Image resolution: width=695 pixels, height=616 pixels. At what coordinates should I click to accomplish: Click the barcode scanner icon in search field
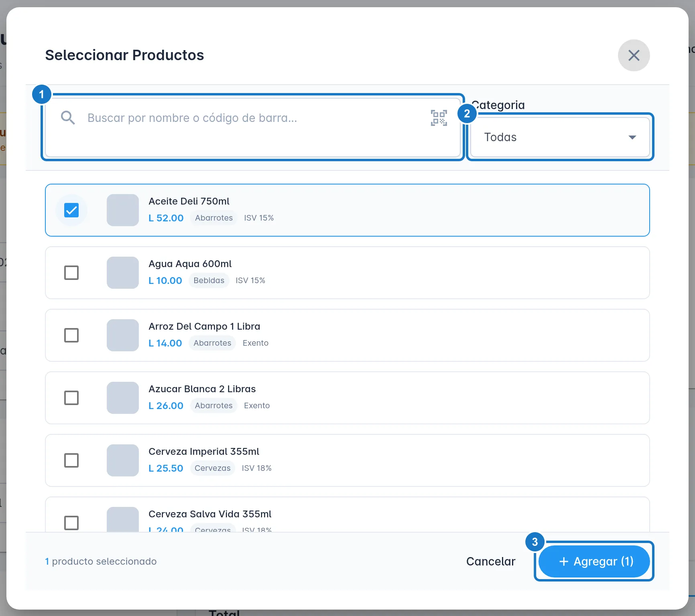click(x=439, y=118)
